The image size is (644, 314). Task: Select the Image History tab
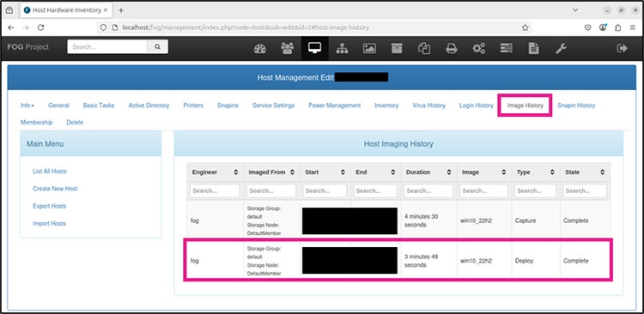pyautogui.click(x=526, y=106)
